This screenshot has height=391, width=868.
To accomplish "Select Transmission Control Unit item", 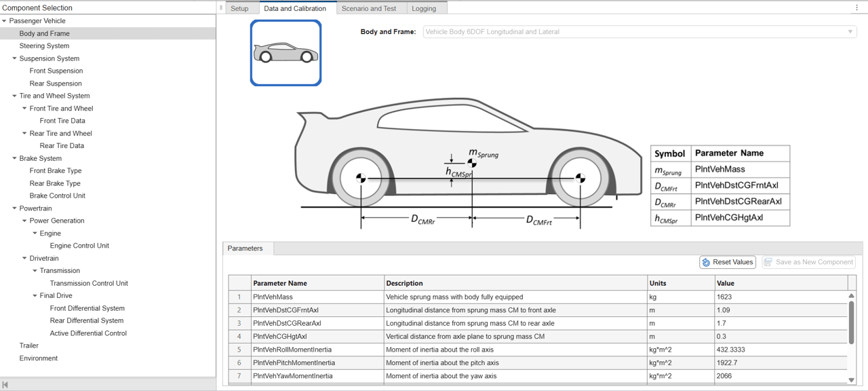I will pyautogui.click(x=89, y=283).
